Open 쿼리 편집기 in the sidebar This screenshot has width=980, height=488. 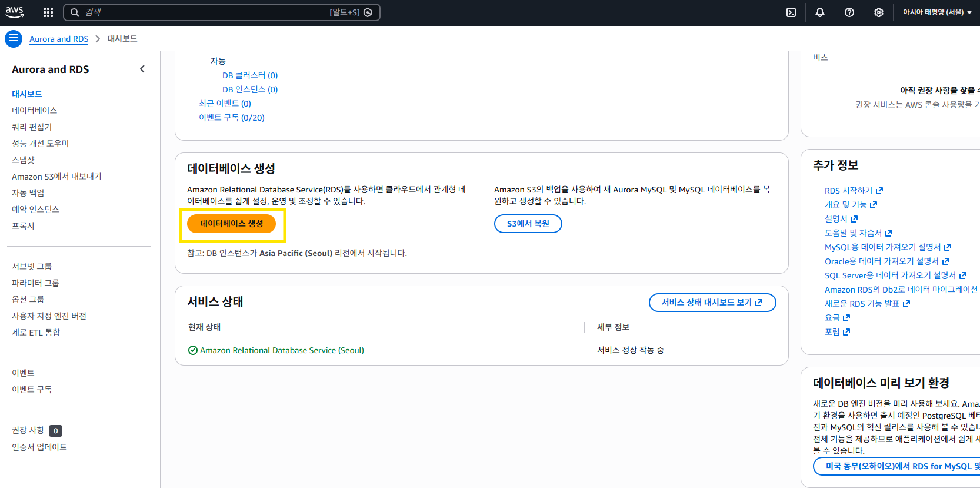[32, 127]
